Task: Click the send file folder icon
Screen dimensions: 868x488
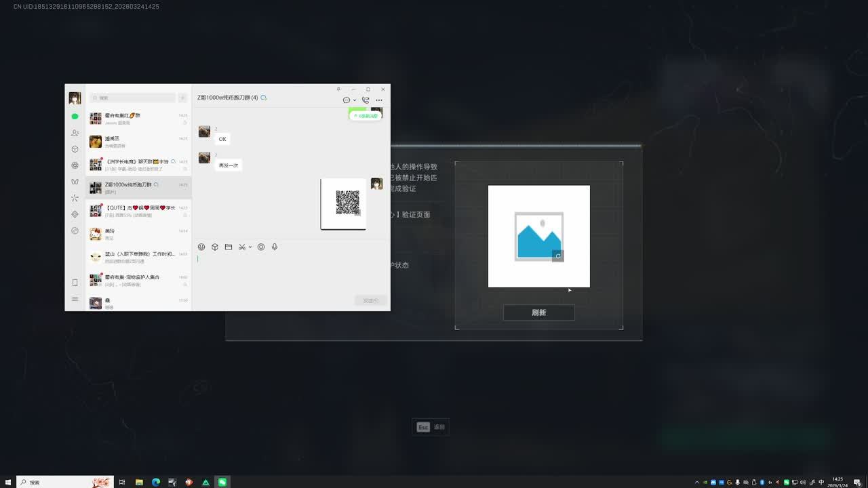Action: tap(229, 247)
